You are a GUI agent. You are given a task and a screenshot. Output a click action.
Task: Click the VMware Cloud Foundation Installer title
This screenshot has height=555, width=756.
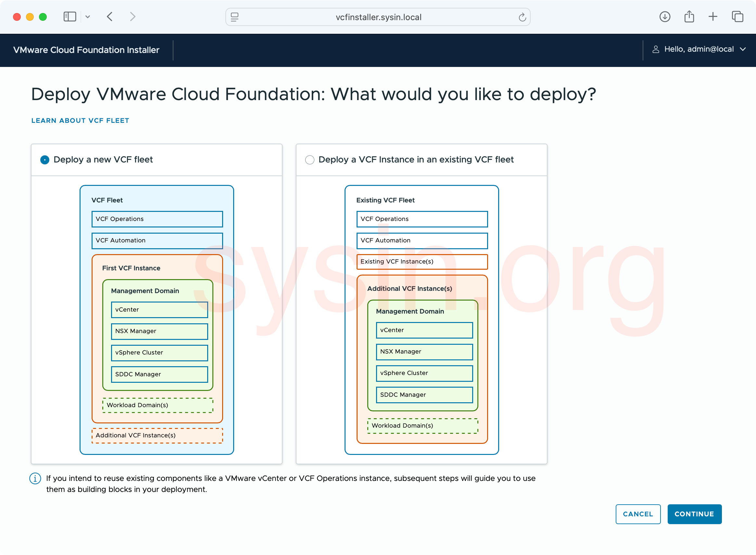(x=86, y=50)
